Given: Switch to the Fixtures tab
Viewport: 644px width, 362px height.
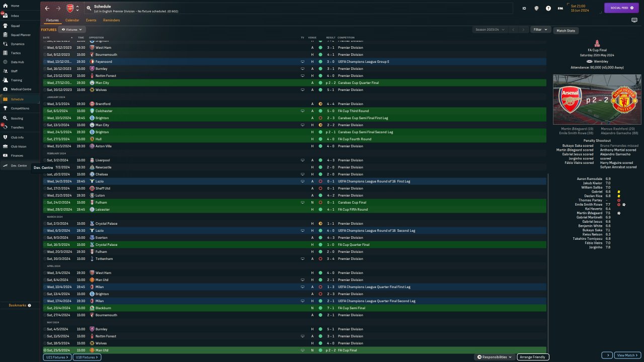Looking at the screenshot, I should [x=52, y=20].
